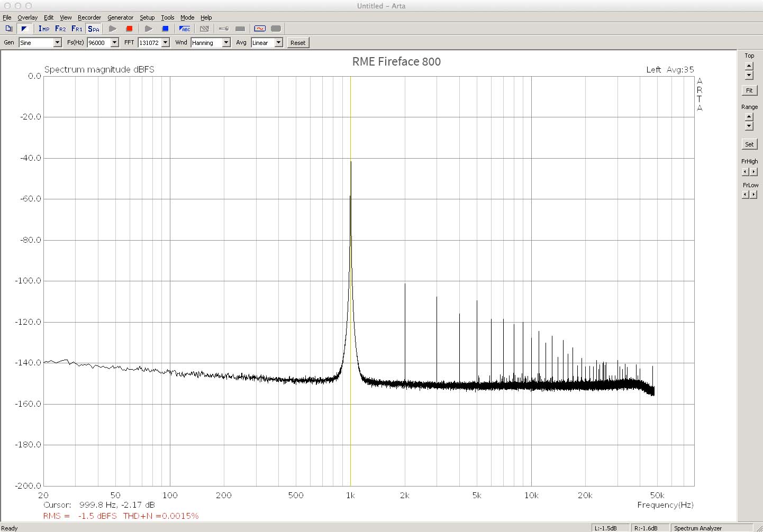Increase Range with up arrow
Image resolution: width=763 pixels, height=532 pixels.
tap(749, 117)
